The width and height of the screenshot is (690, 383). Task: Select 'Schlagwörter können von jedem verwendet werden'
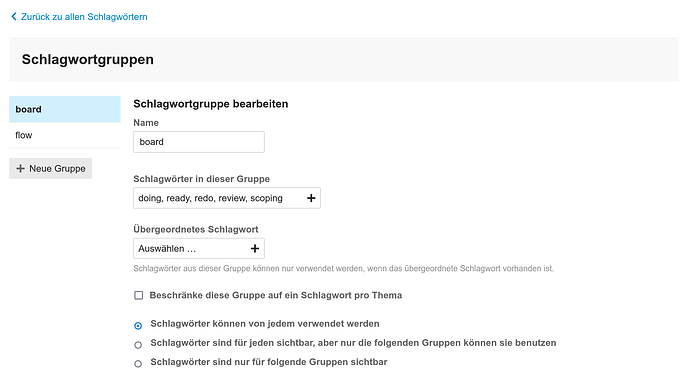[x=138, y=326]
